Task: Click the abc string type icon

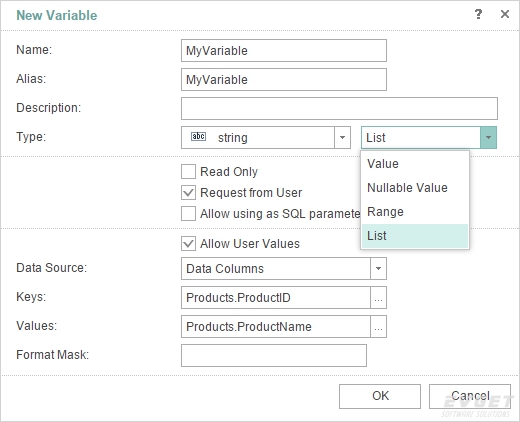Action: 198,137
